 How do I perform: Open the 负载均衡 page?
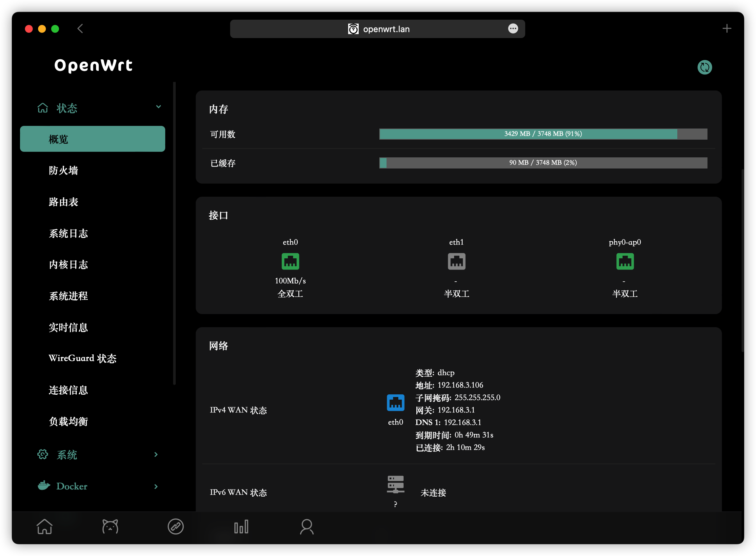[x=68, y=421]
